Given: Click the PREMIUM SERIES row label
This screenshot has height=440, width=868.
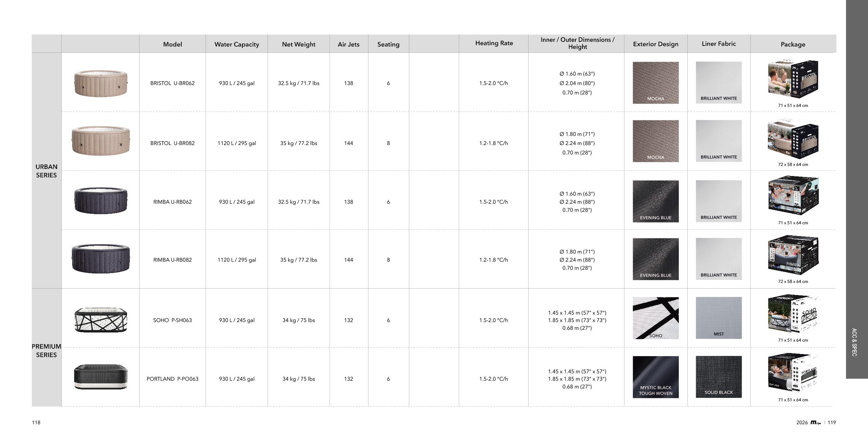Looking at the screenshot, I should (47, 350).
